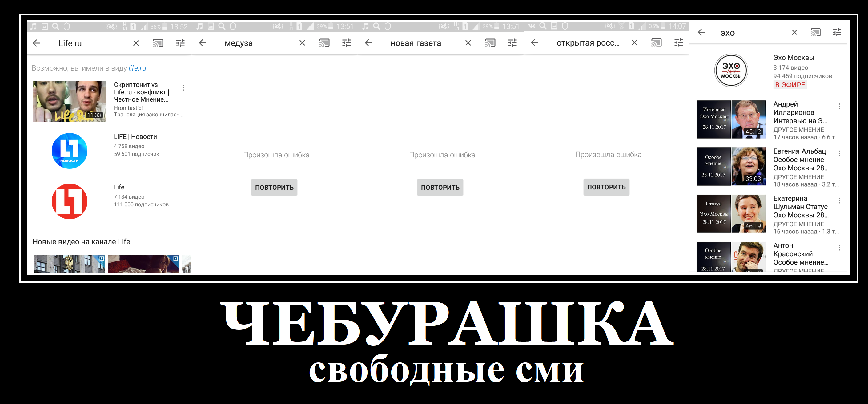Image resolution: width=868 pixels, height=404 pixels.
Task: Retry loading the новая газета results
Action: click(x=440, y=188)
